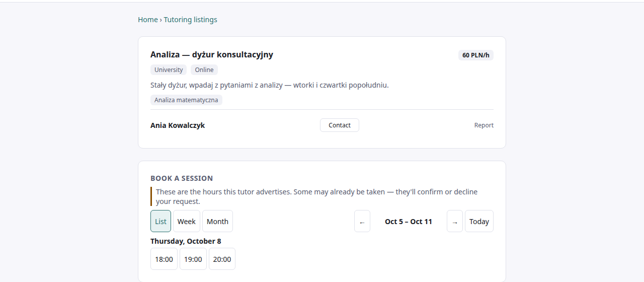Click the 60 PLN/h price badge

[x=476, y=55]
